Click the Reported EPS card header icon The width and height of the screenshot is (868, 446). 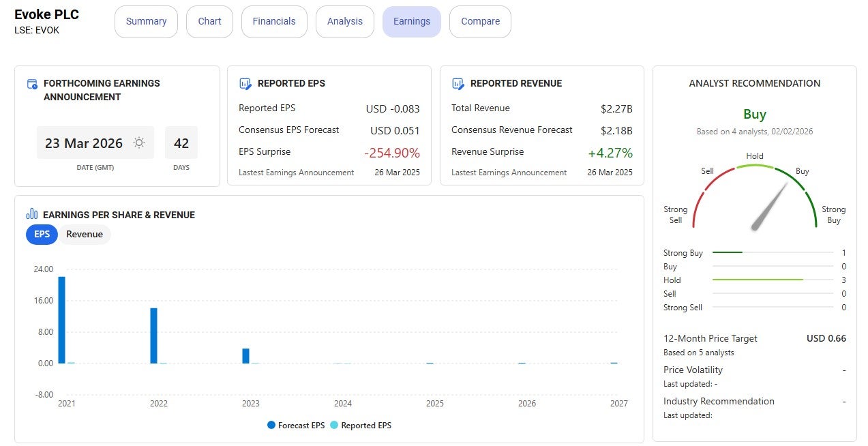pyautogui.click(x=245, y=83)
